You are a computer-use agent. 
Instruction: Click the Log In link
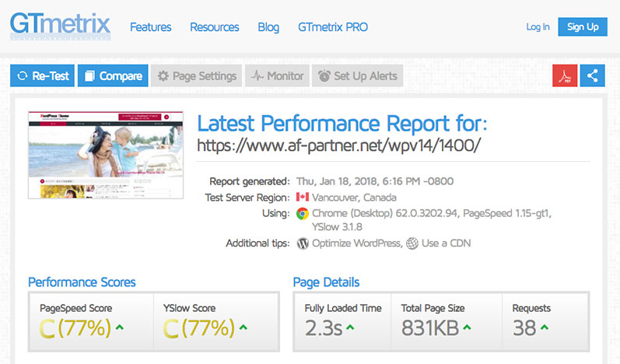click(538, 27)
